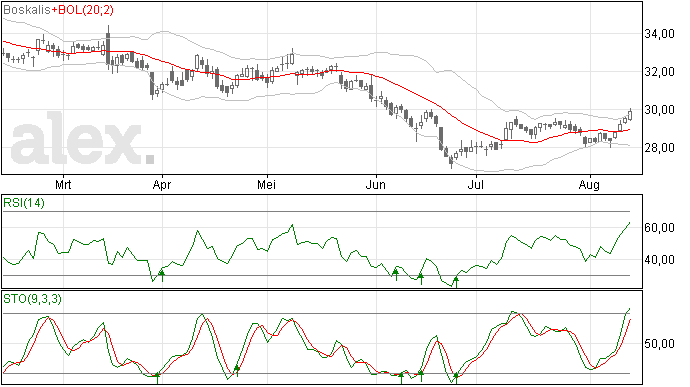The image size is (690, 387).
Task: Click the 30,00 price axis label
Action: click(659, 110)
